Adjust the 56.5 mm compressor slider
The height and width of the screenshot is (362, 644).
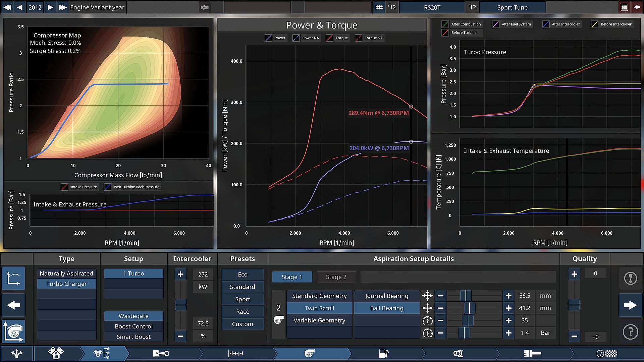[x=466, y=296]
